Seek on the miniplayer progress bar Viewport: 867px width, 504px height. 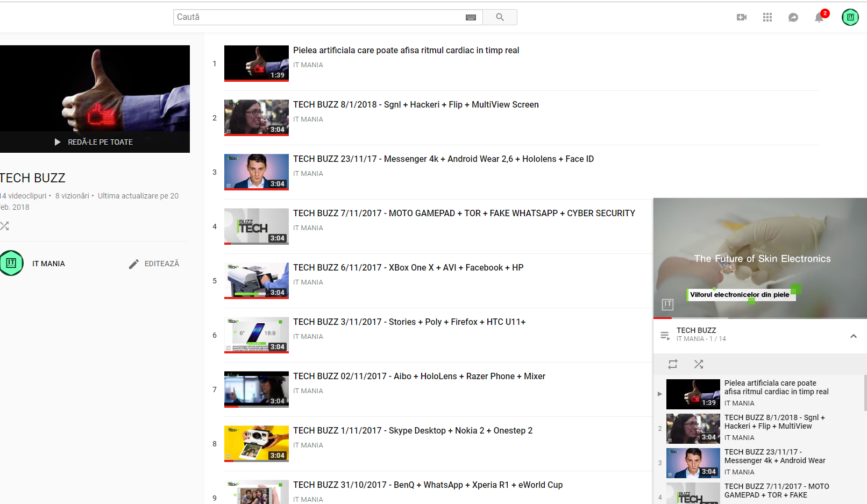click(760, 318)
